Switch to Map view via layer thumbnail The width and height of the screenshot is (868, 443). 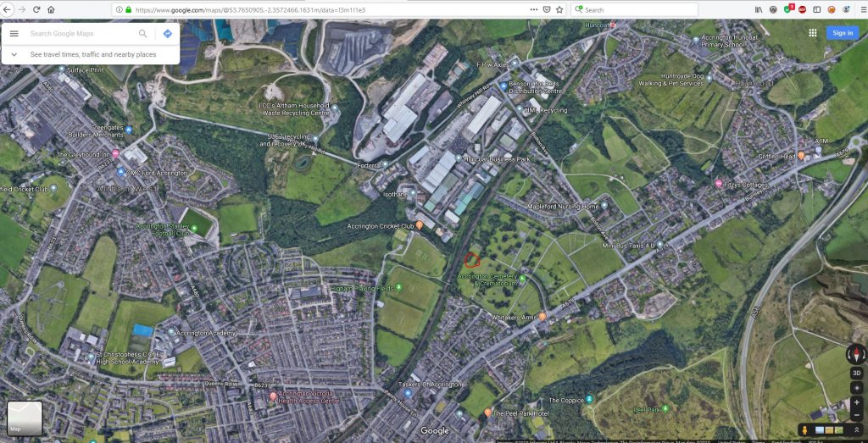pyautogui.click(x=25, y=418)
